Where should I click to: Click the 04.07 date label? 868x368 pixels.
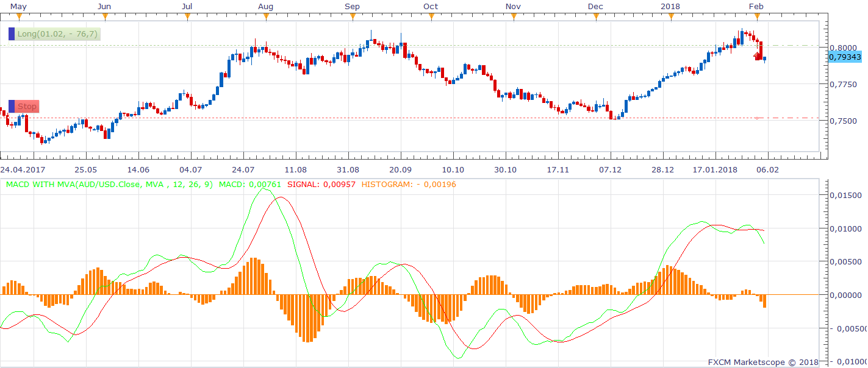[191, 169]
